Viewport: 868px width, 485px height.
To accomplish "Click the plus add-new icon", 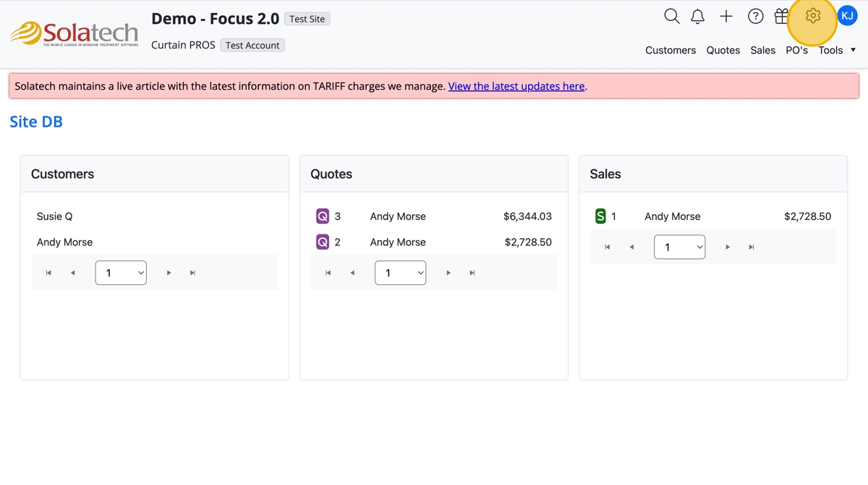I will click(x=726, y=16).
